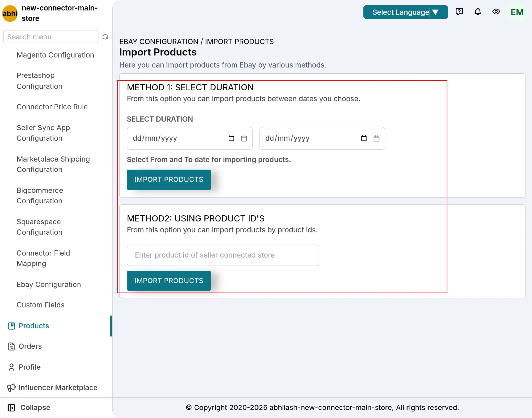Screen dimensions: 532x418
Task: Focus the To date dd/mm/yyyy field
Action: (x=322, y=138)
